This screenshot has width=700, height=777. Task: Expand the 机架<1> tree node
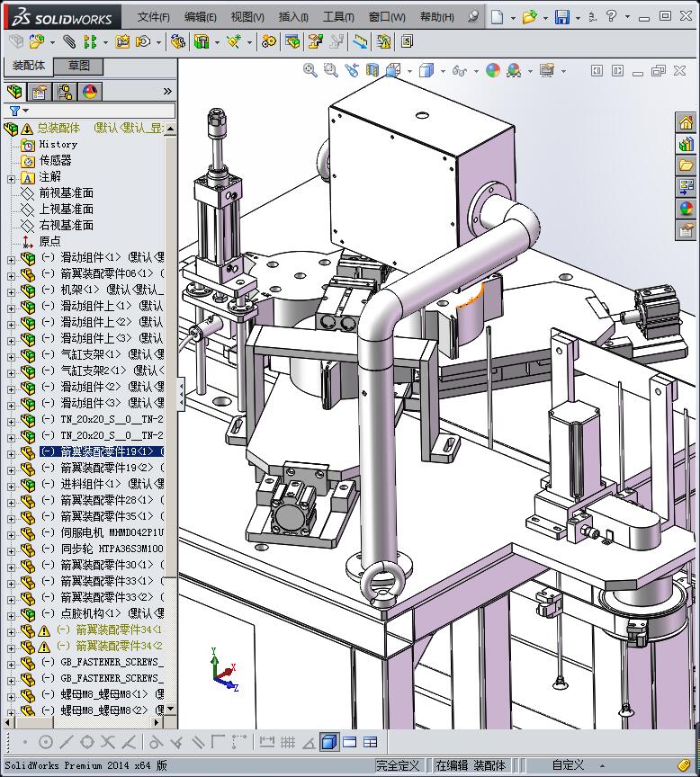tap(12, 291)
